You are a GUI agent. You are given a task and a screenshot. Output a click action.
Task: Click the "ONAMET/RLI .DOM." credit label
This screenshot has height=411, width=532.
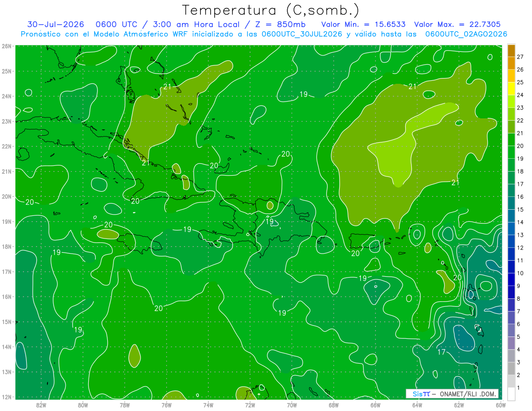(x=468, y=394)
